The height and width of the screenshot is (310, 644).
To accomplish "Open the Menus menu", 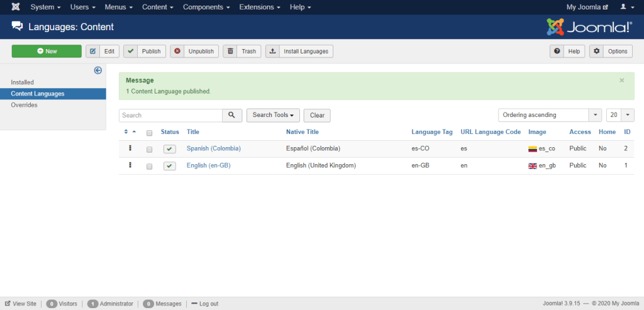I will [119, 7].
